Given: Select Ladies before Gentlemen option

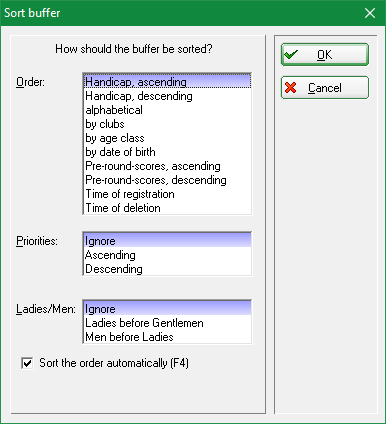Looking at the screenshot, I should click(167, 323).
